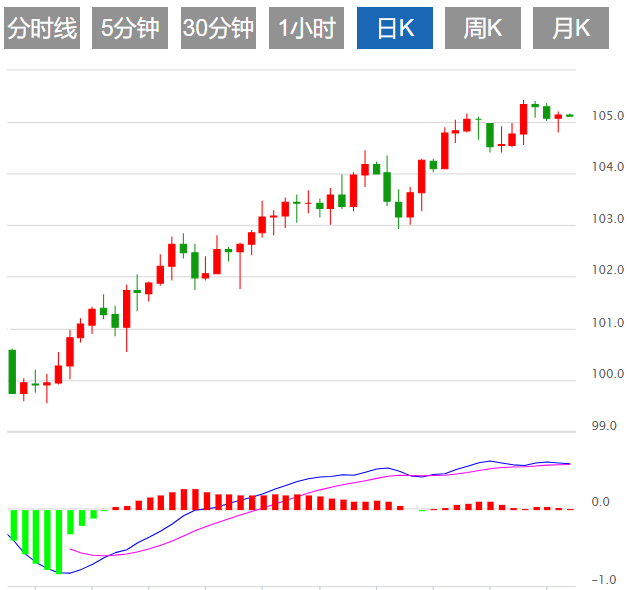The width and height of the screenshot is (635, 590).
Task: Click the large green candle at far left
Action: pos(12,371)
